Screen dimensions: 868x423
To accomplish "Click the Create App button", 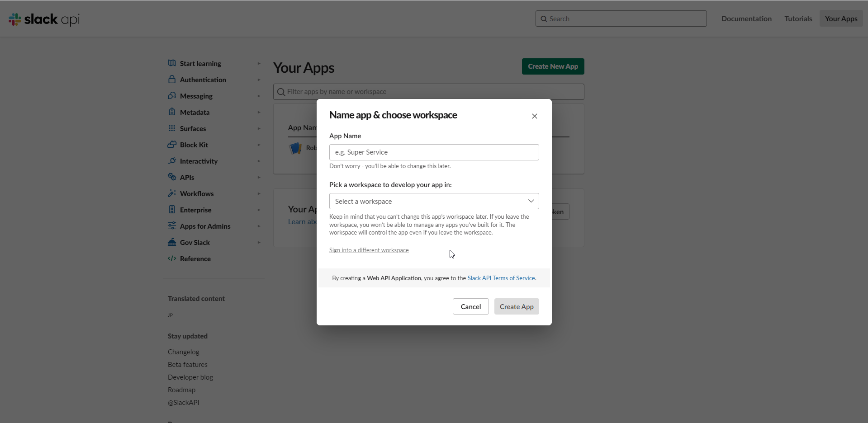I will pos(517,306).
